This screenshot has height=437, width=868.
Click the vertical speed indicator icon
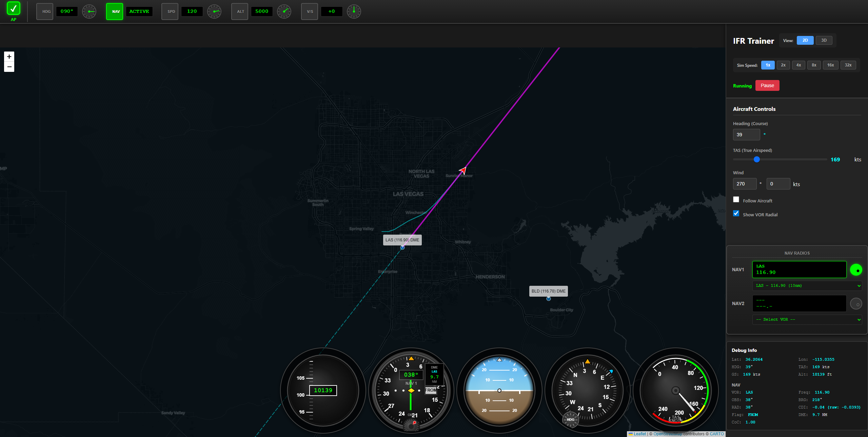pyautogui.click(x=354, y=11)
